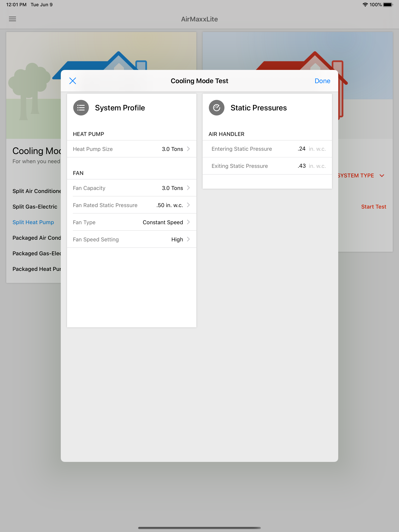Close the Cooling Mode Test dialog
This screenshot has height=532, width=399.
73,81
